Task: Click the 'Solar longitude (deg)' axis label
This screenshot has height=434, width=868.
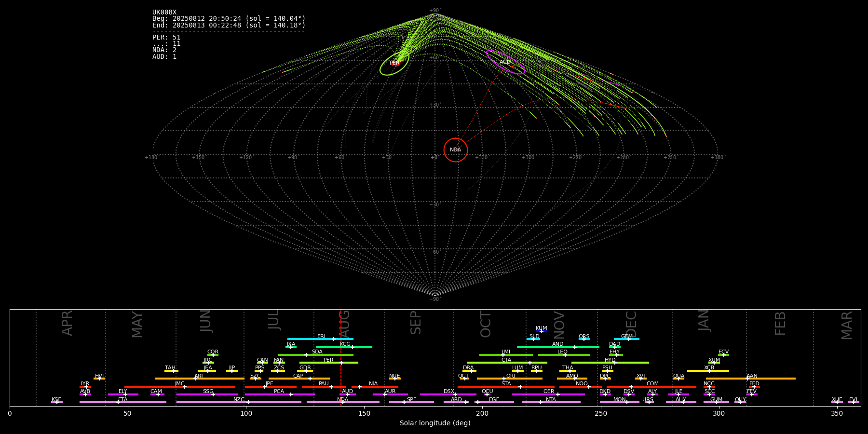Action: [435, 423]
